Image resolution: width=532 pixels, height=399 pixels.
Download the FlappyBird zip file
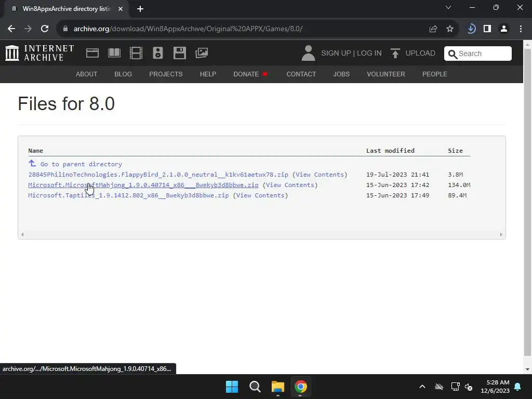coord(158,175)
